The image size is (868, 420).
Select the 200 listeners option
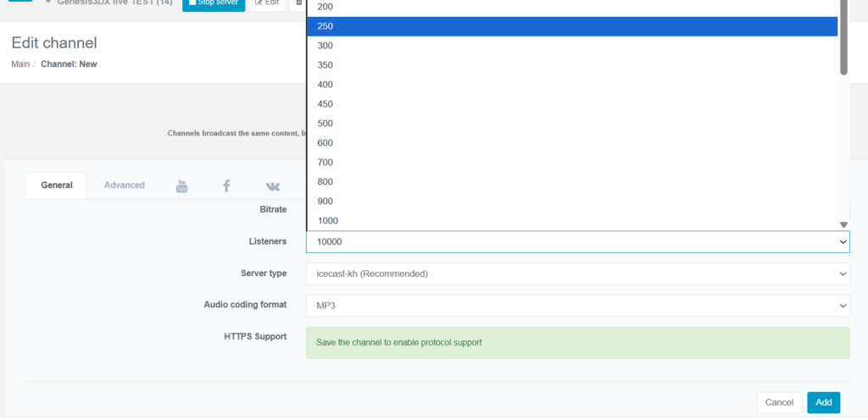tap(572, 7)
